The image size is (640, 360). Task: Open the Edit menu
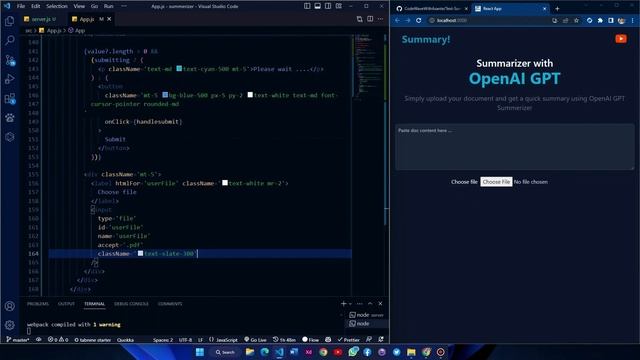click(x=36, y=6)
